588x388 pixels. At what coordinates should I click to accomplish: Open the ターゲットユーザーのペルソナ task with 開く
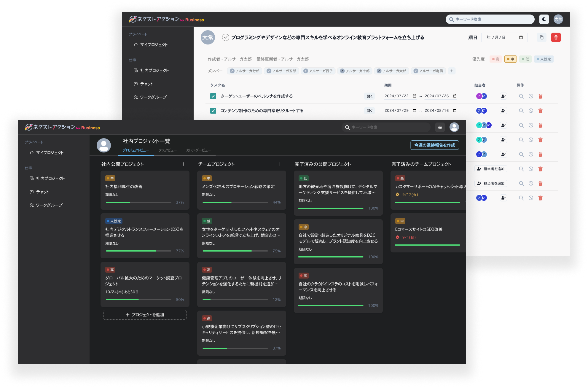coord(369,96)
